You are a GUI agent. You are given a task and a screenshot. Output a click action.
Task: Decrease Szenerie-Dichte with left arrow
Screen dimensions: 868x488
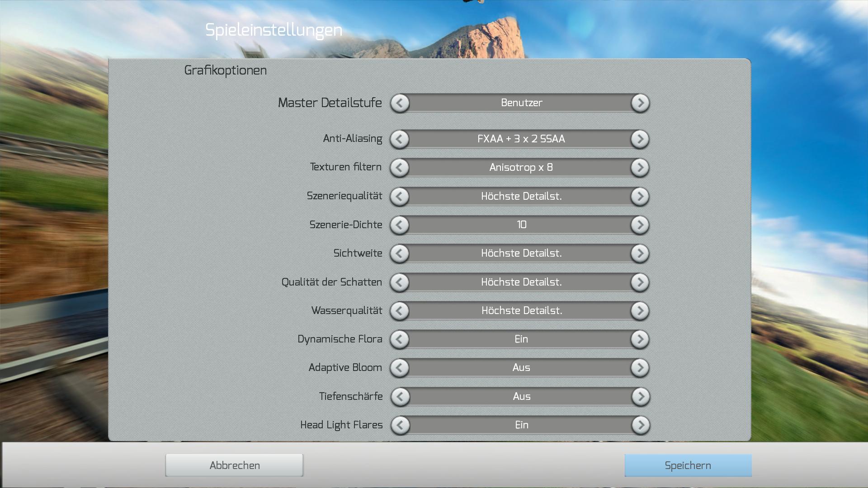[400, 225]
